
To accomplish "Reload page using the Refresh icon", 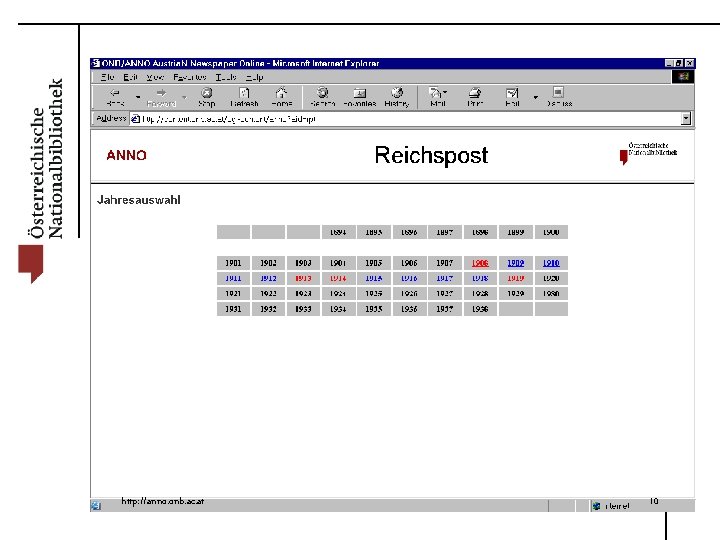I will [244, 97].
